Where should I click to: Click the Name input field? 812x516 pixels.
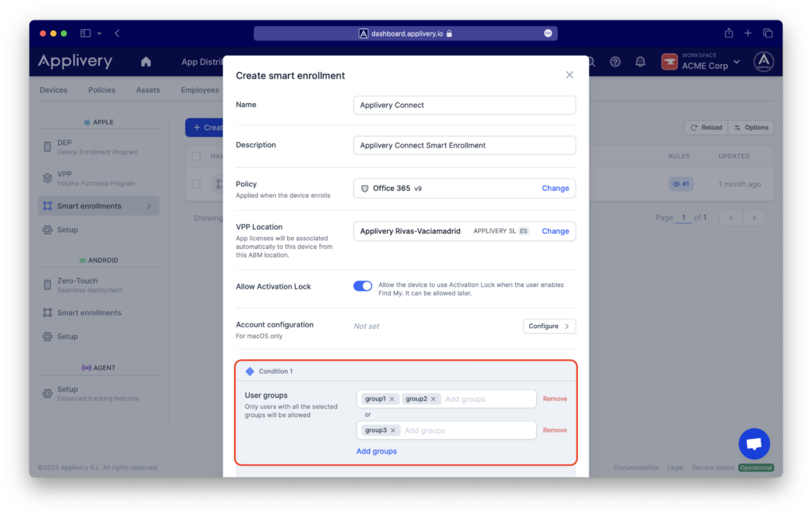pos(464,105)
